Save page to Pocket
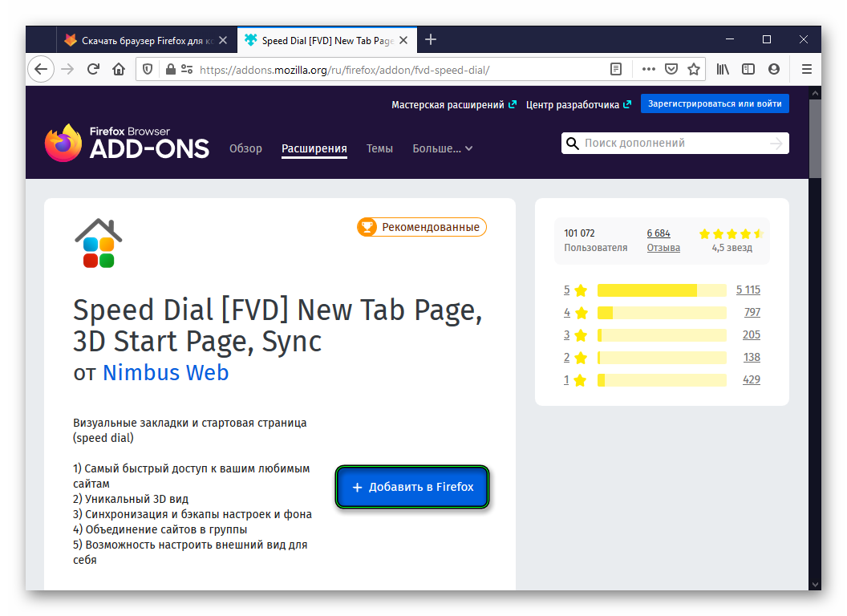The image size is (847, 616). (x=671, y=69)
